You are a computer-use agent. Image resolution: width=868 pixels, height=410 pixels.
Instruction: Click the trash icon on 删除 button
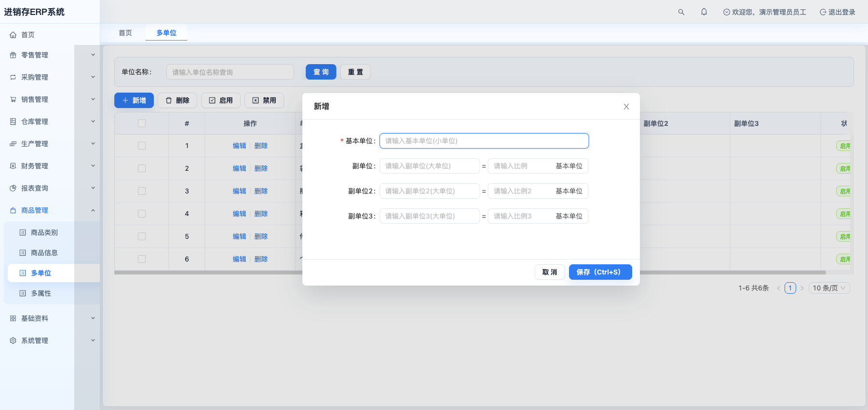point(169,100)
